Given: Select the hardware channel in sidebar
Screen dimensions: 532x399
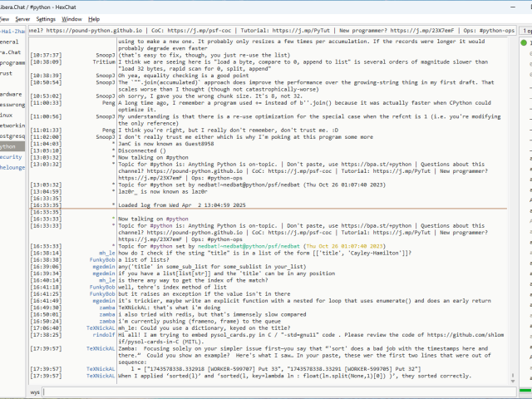Looking at the screenshot, I should [12, 94].
